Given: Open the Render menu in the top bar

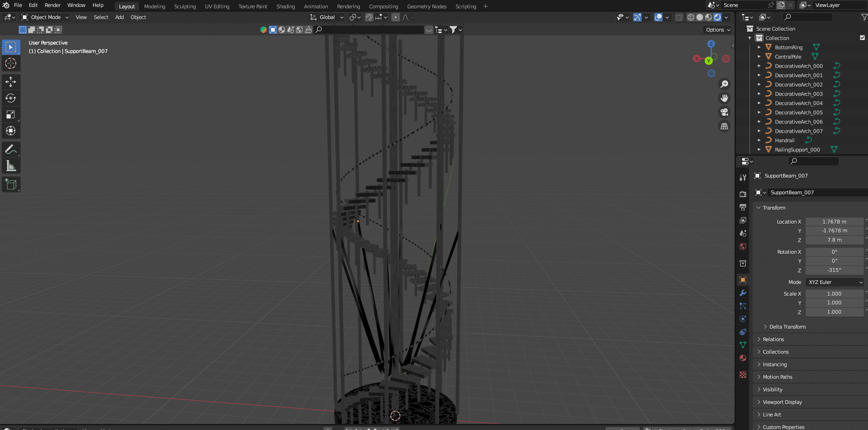Looking at the screenshot, I should (x=52, y=5).
